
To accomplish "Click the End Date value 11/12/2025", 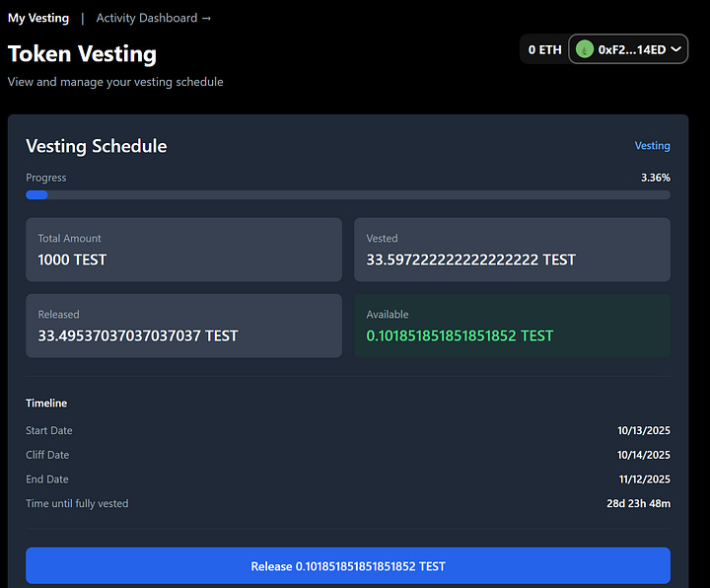I will pyautogui.click(x=644, y=479).
